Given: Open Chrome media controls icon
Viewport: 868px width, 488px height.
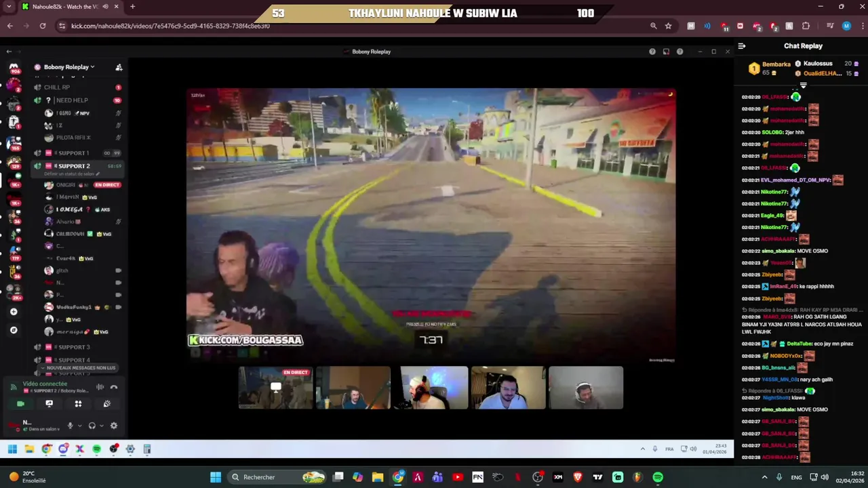Looking at the screenshot, I should click(x=830, y=26).
